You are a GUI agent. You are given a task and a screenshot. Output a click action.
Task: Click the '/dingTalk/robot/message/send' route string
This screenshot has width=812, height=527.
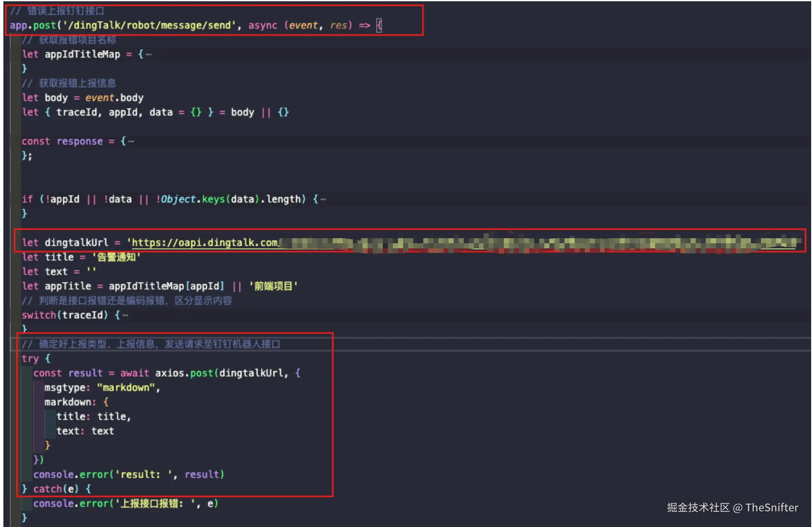pyautogui.click(x=149, y=26)
